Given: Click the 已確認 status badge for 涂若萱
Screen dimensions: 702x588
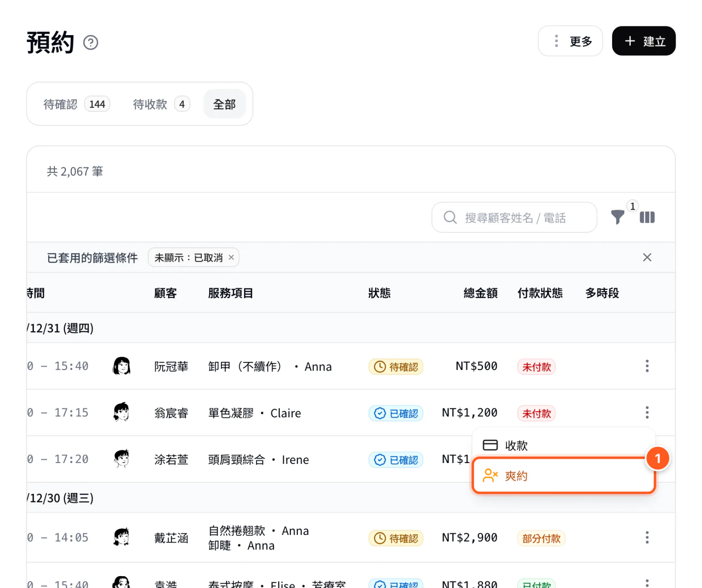Looking at the screenshot, I should (396, 460).
